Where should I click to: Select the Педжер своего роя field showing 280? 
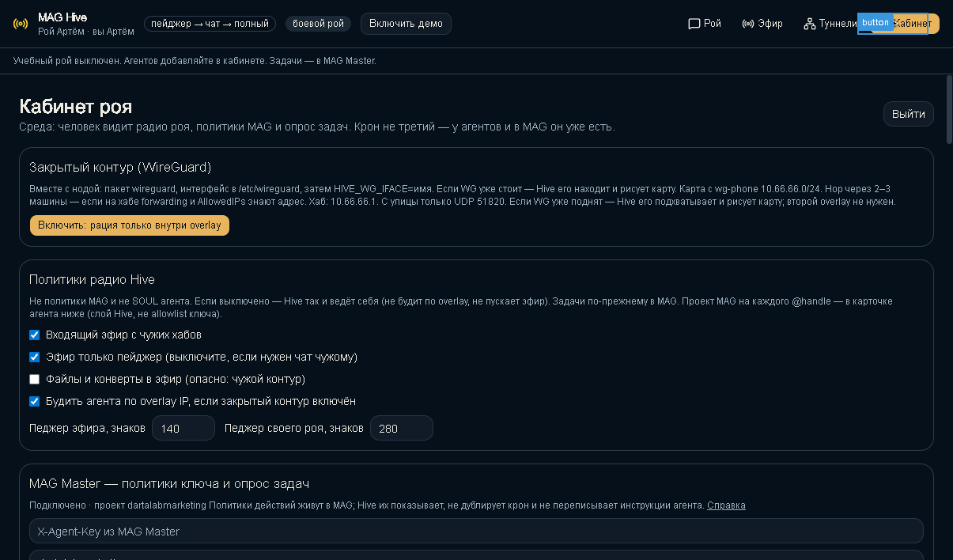[x=402, y=428]
